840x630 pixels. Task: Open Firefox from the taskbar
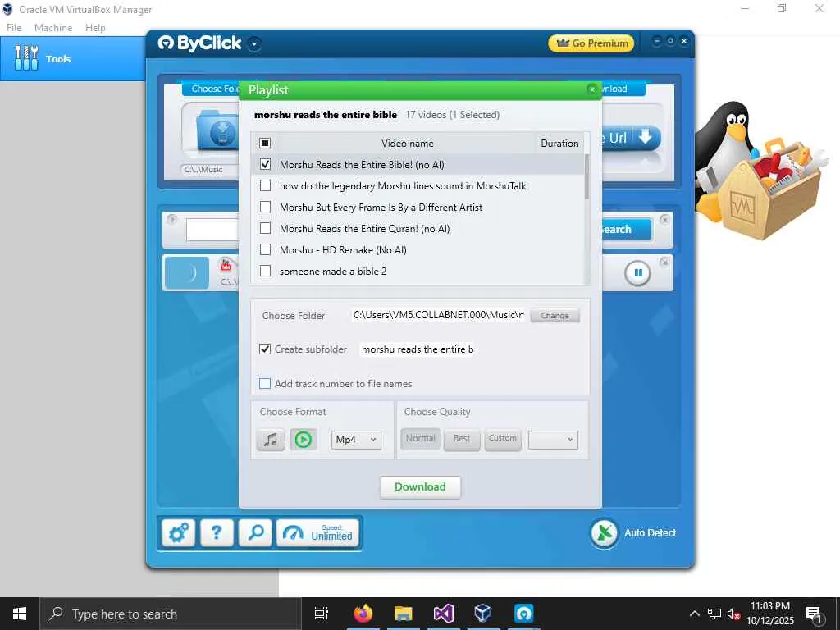tap(363, 614)
